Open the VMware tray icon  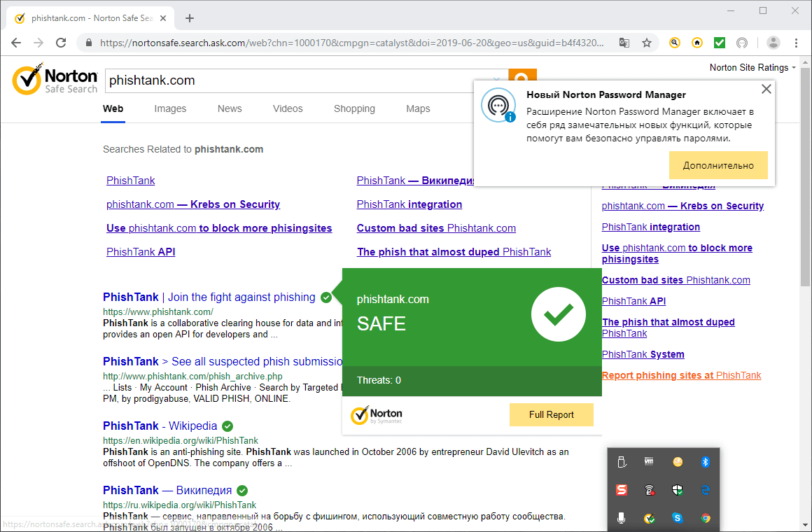650,461
